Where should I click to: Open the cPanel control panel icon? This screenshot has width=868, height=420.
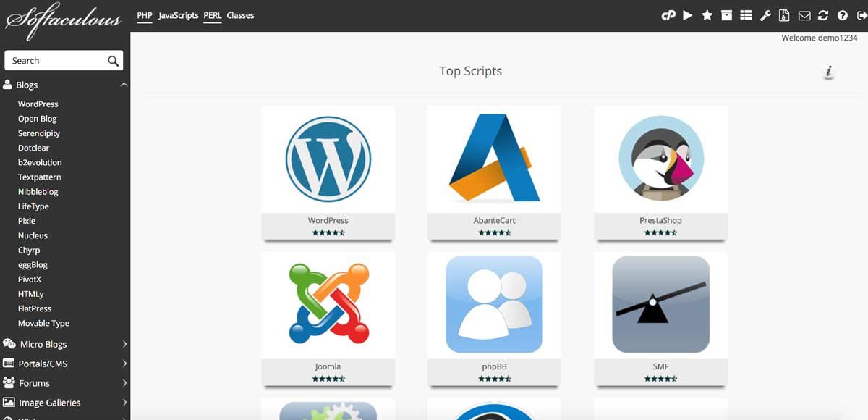pyautogui.click(x=668, y=15)
